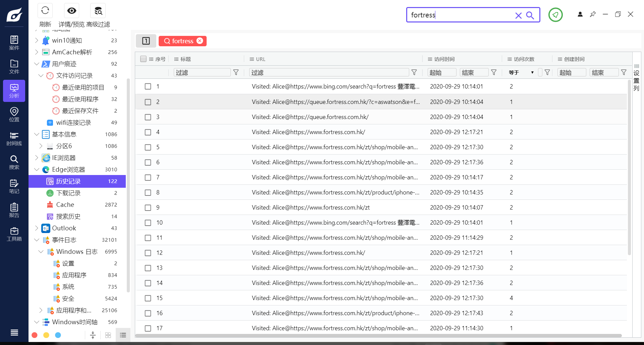Select the Cache tree item
Viewport: 644px width, 345px height.
pyautogui.click(x=77, y=205)
